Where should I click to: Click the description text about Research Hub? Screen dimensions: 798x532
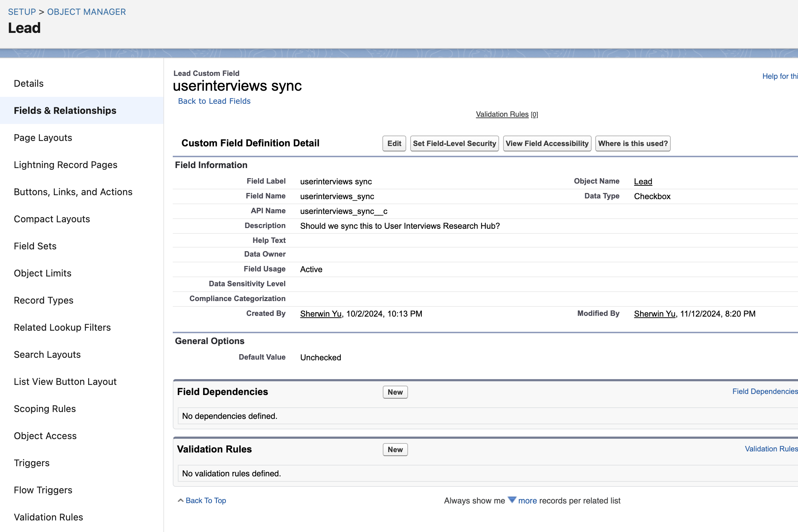pyautogui.click(x=400, y=226)
